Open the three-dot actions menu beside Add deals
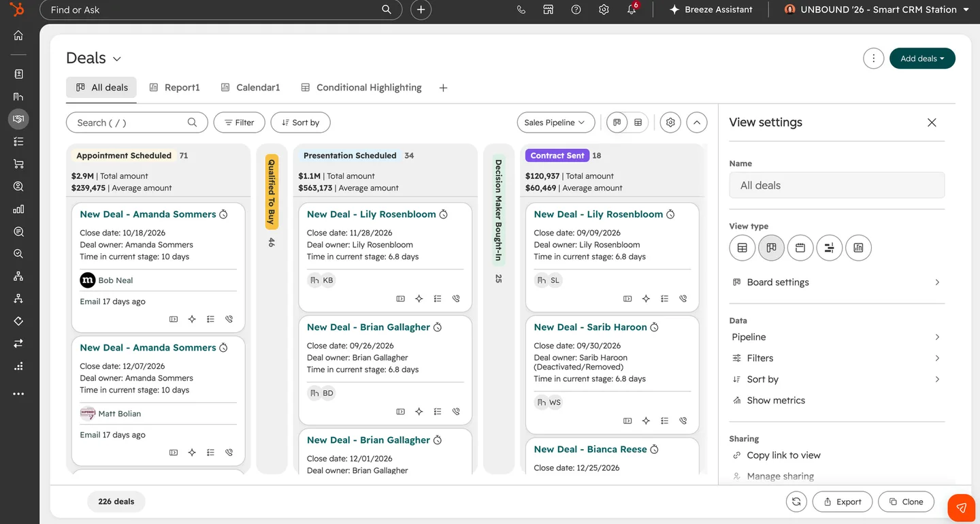This screenshot has height=524, width=980. click(x=874, y=59)
